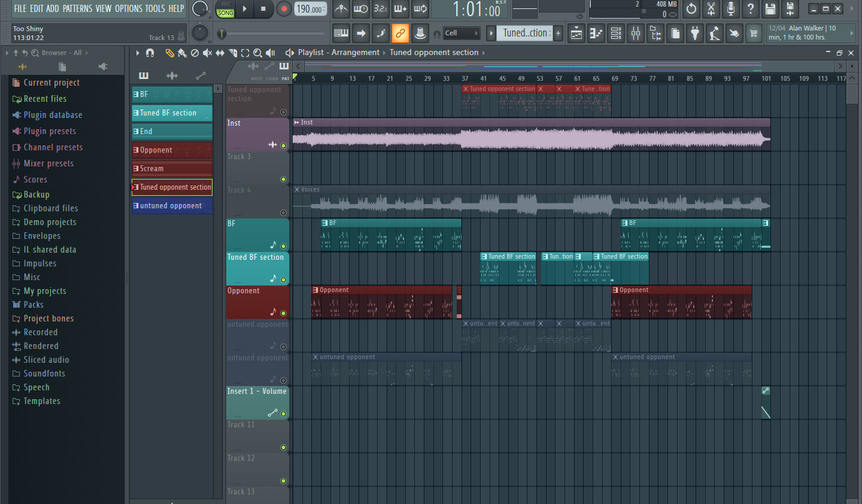Click the Save project icon
The height and width of the screenshot is (504, 862).
pos(770,10)
